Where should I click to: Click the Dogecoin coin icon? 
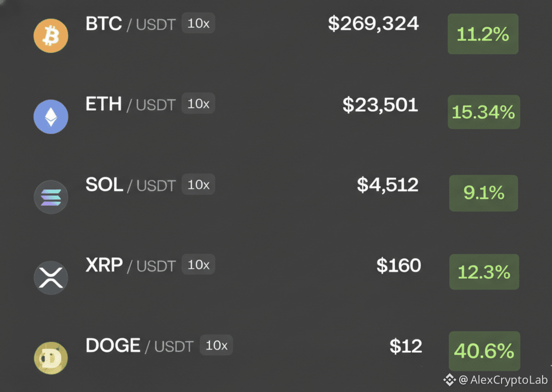51,358
